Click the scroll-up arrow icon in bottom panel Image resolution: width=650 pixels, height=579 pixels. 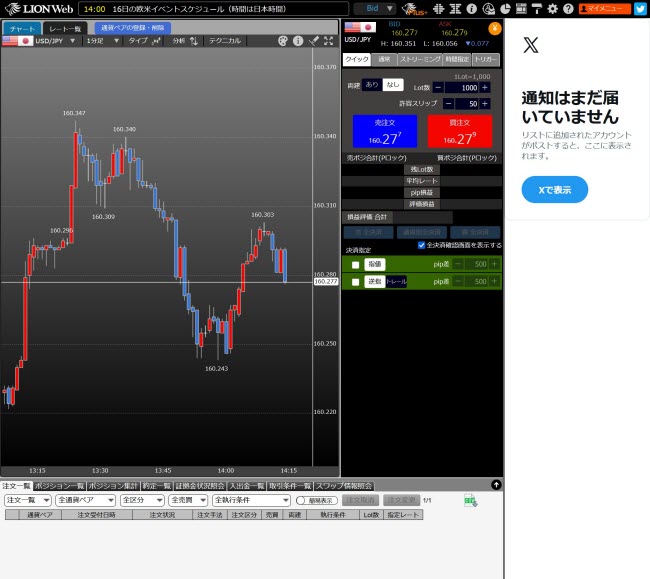[496, 485]
